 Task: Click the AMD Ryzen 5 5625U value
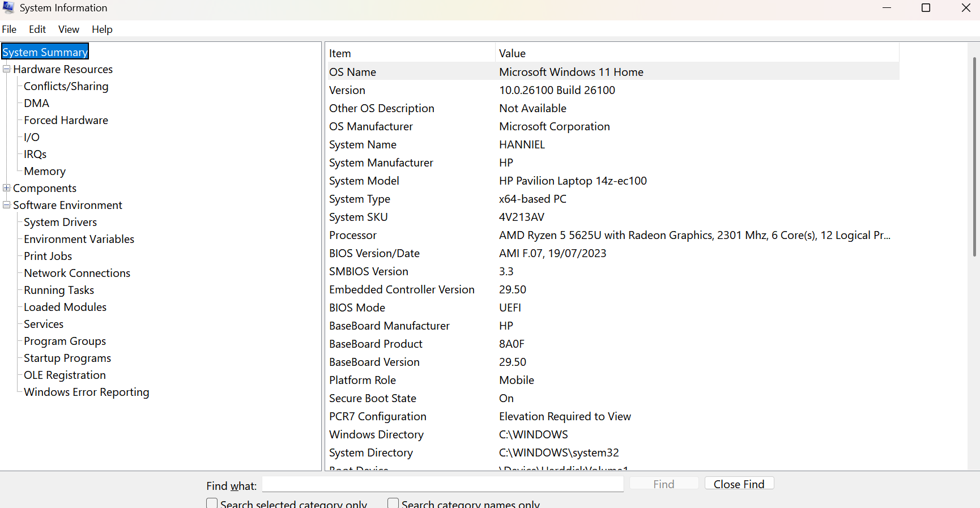[694, 235]
